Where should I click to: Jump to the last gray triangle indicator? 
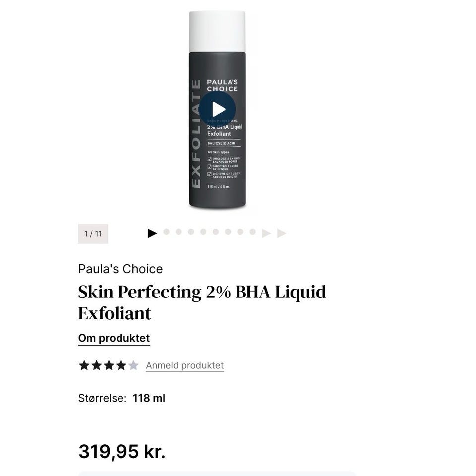pos(282,233)
